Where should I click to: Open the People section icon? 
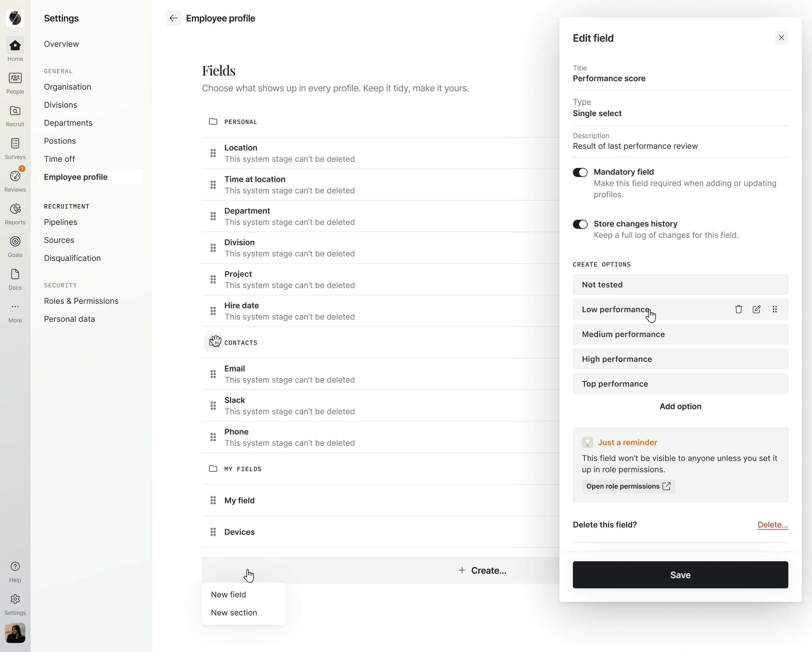coord(15,78)
